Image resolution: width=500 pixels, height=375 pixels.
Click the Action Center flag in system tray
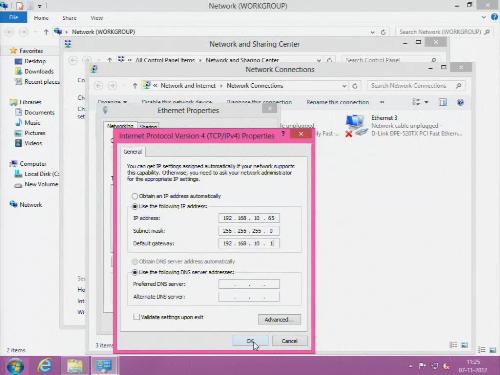pos(422,366)
